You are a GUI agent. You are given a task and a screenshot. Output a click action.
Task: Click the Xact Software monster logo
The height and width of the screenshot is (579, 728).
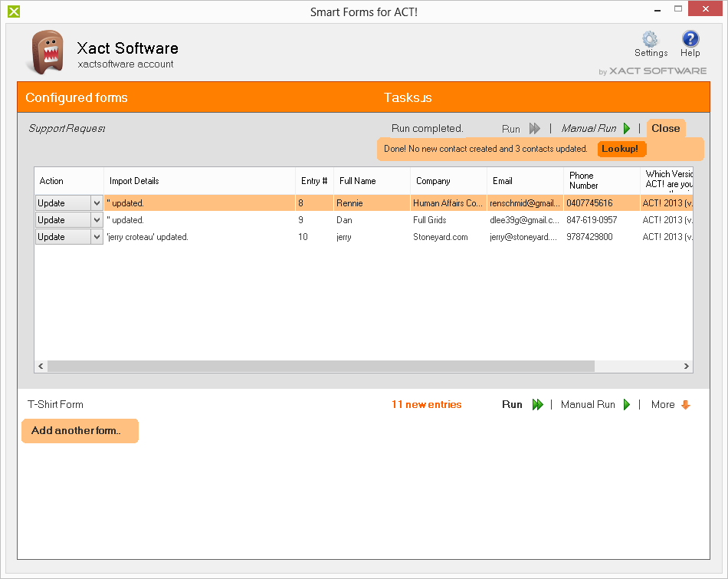pyautogui.click(x=48, y=52)
